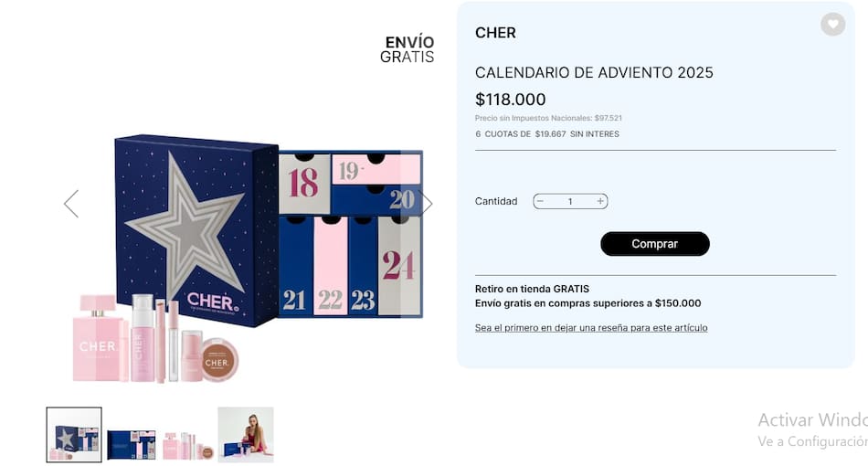Click Retiro en tienda GRATIS text
The image size is (868, 466).
[532, 289]
